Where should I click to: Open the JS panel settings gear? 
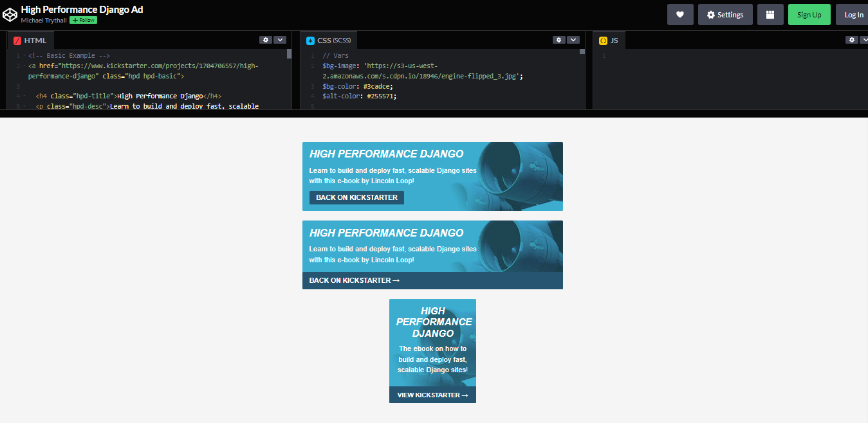[x=851, y=39]
